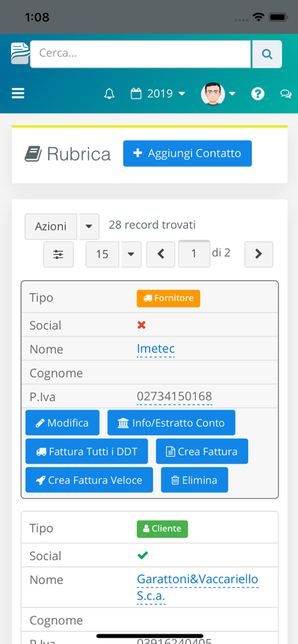
Task: Click the Elimina button
Action: (x=194, y=480)
